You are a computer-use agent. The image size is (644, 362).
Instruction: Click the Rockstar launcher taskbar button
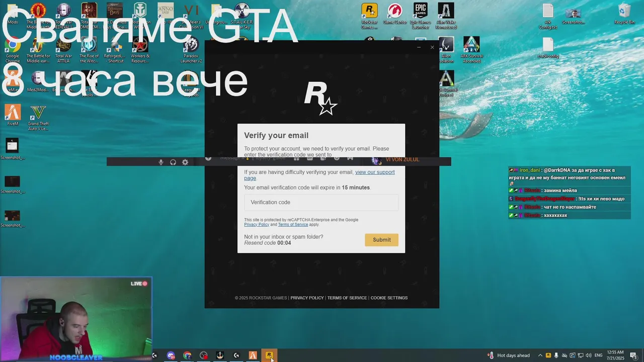point(269,355)
